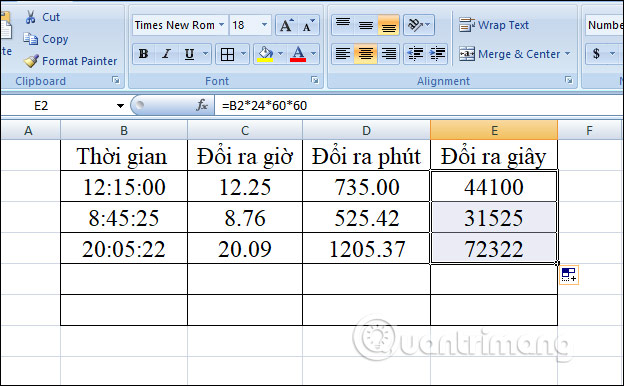This screenshot has width=624, height=386.
Task: Open Underline style dropdown arrow
Action: coord(205,54)
